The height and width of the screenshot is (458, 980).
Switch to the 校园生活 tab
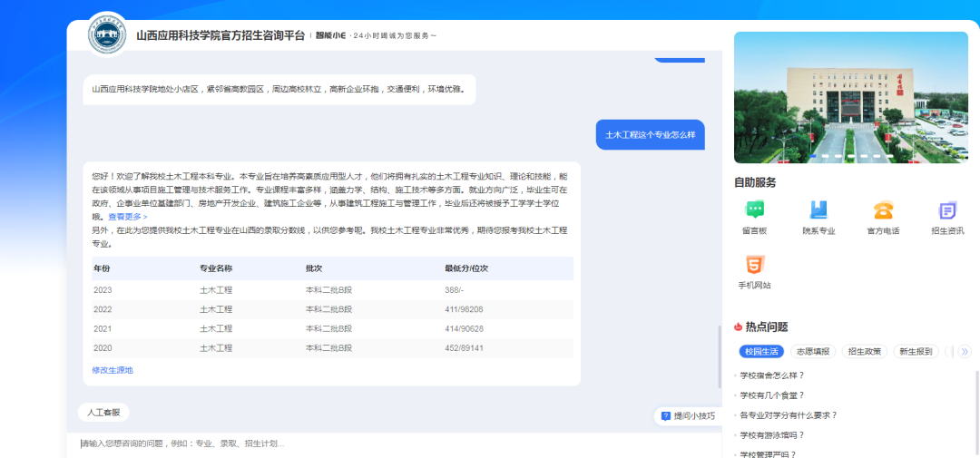pos(761,351)
